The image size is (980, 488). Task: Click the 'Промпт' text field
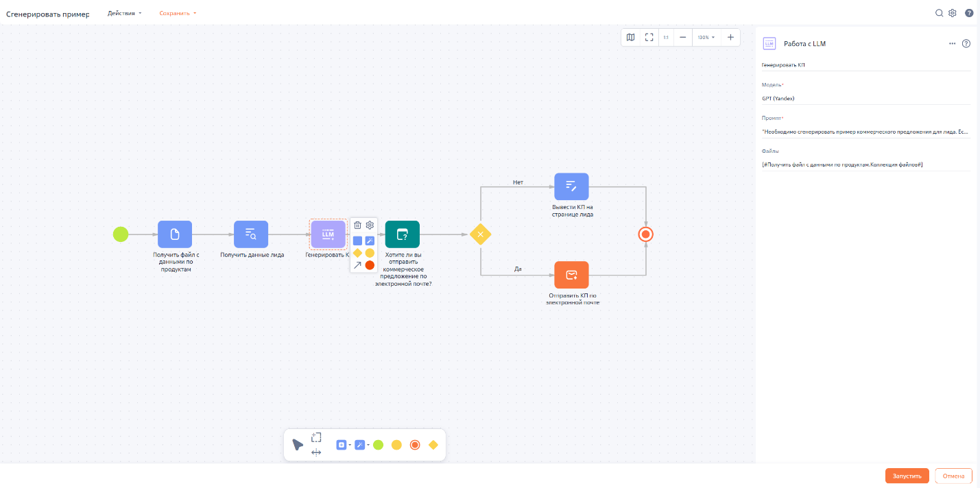pyautogui.click(x=865, y=131)
